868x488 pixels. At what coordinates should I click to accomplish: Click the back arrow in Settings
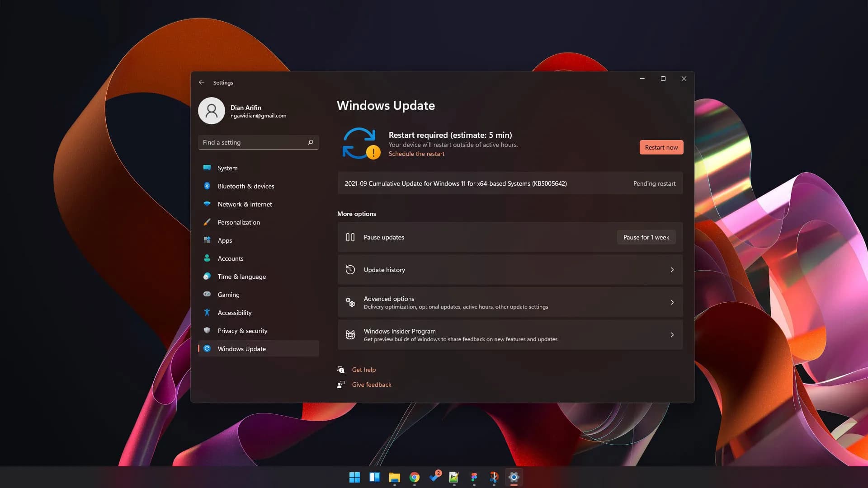tap(202, 83)
